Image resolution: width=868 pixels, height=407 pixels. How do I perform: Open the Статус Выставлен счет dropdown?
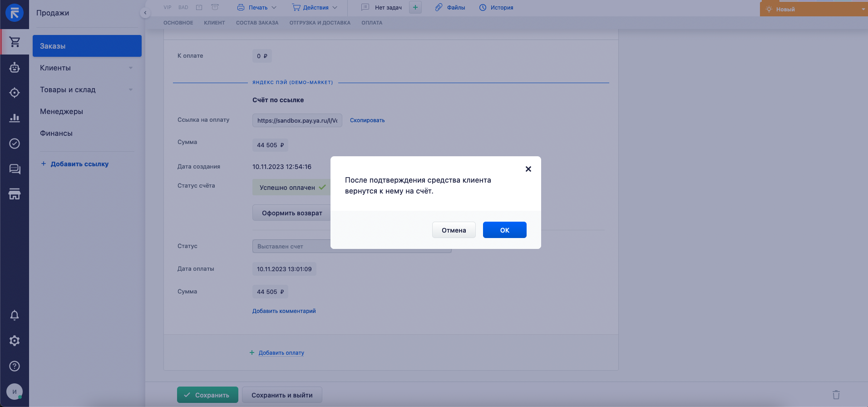point(352,246)
